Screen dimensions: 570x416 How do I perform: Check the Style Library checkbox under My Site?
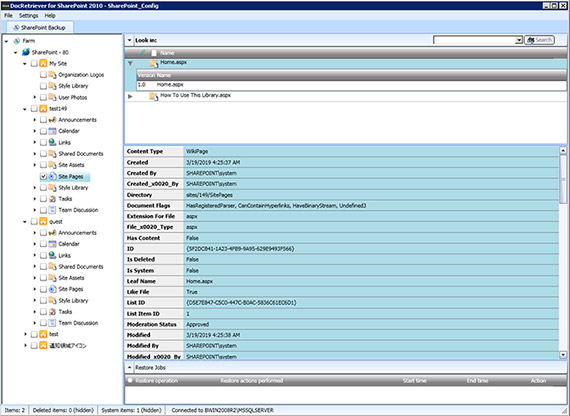[x=43, y=86]
